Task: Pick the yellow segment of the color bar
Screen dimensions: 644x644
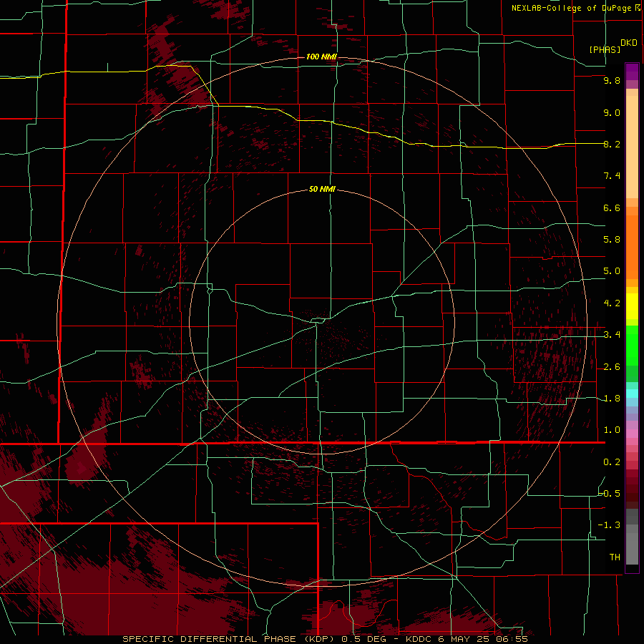Action: click(x=632, y=306)
